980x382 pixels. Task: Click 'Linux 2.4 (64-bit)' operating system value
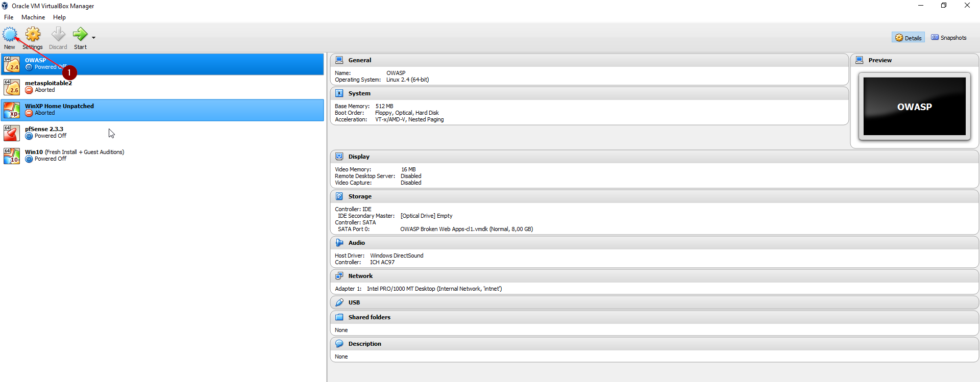tap(407, 80)
